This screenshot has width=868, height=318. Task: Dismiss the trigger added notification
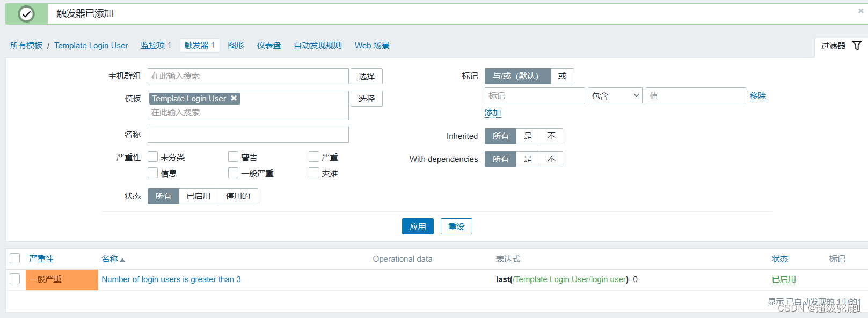(x=860, y=11)
